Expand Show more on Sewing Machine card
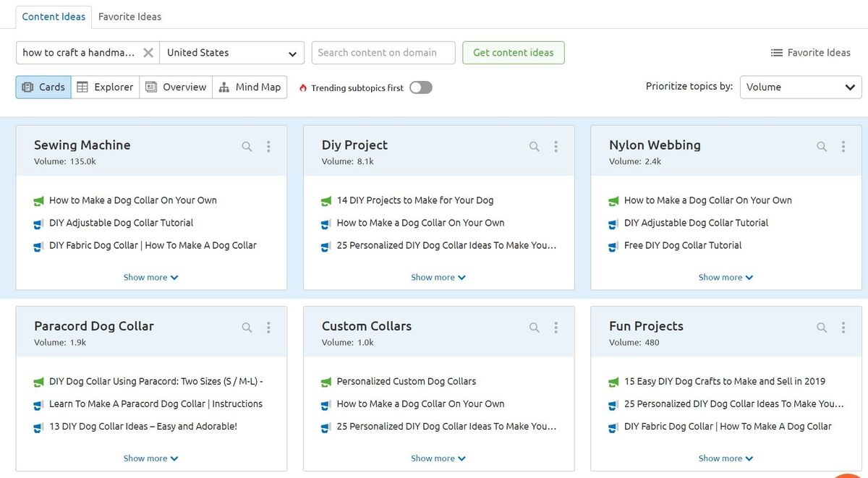Screen dimensions: 868x478 pos(150,277)
